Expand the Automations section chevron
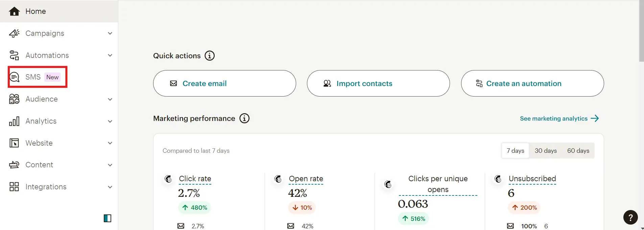 (110, 55)
